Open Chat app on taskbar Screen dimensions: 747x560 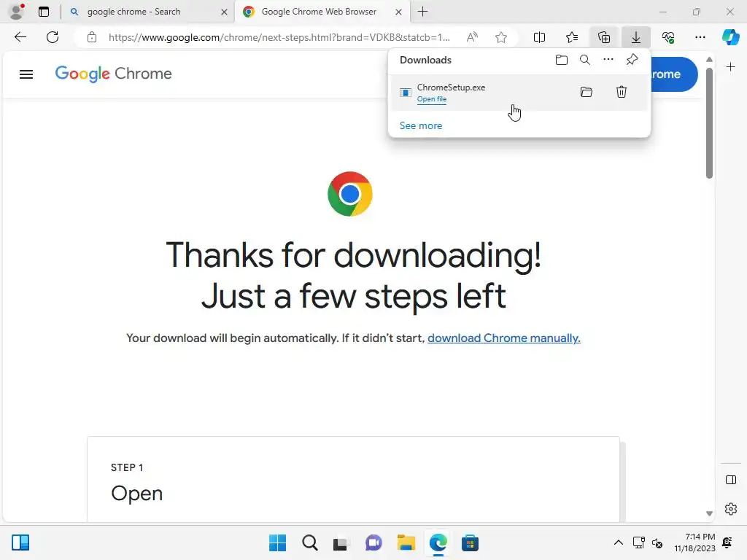click(x=373, y=542)
